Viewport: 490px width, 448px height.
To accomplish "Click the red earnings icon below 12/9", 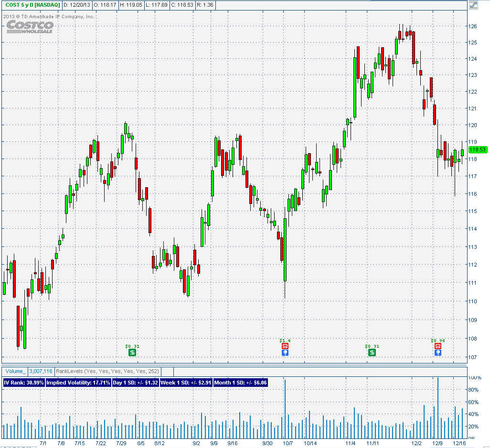I will pyautogui.click(x=437, y=345).
